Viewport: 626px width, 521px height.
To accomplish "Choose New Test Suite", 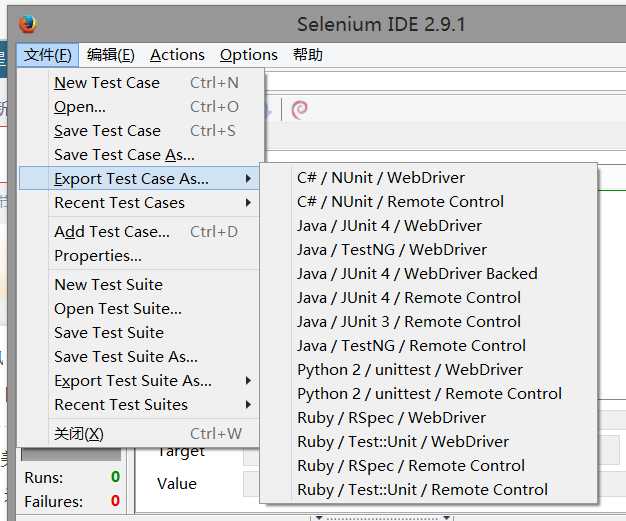I will click(141, 285).
